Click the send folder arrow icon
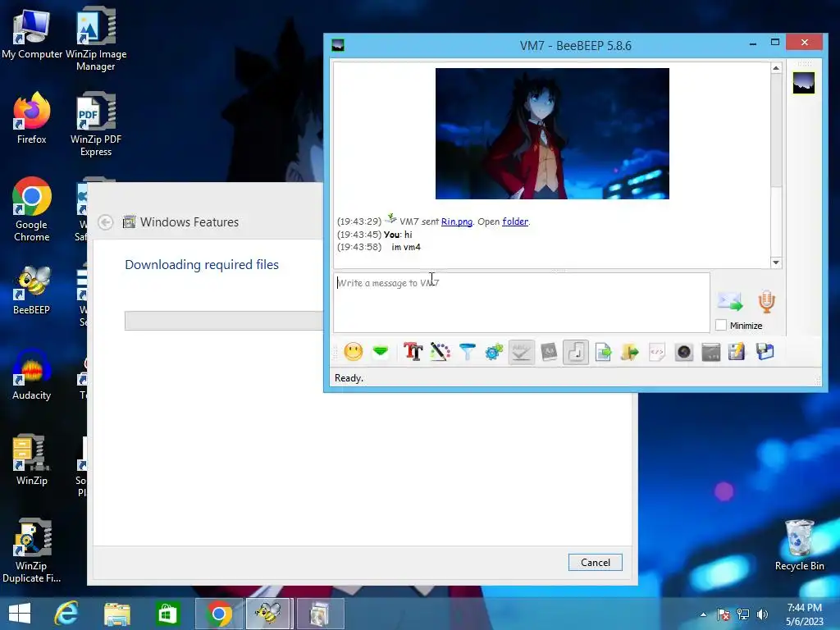840x630 pixels. click(630, 352)
